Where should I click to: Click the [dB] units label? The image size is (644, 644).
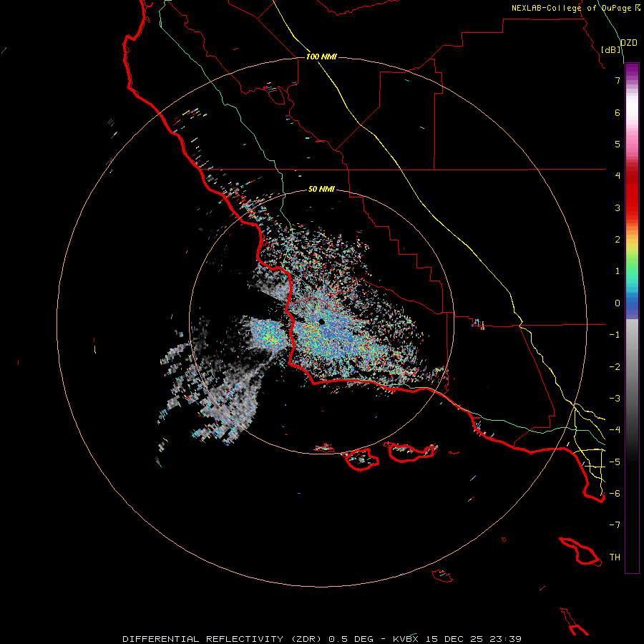tap(611, 49)
